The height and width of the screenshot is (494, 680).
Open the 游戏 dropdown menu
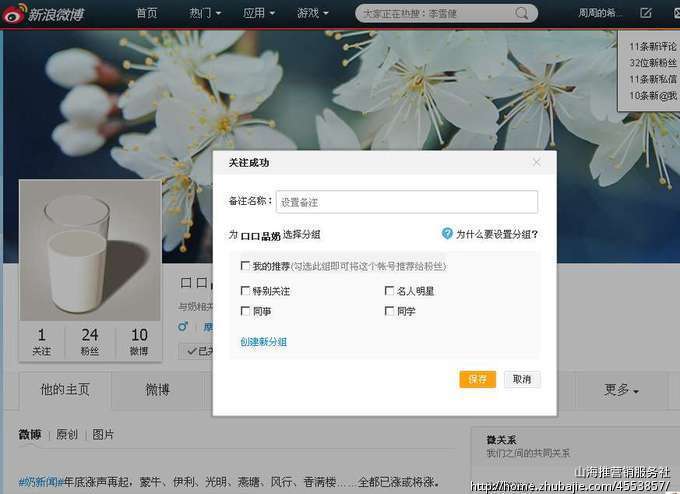click(313, 13)
